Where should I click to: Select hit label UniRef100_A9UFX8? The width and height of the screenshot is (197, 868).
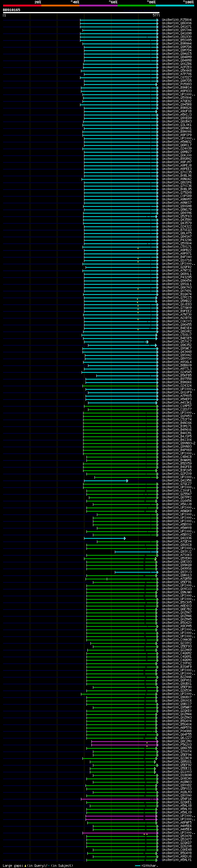point(176,111)
